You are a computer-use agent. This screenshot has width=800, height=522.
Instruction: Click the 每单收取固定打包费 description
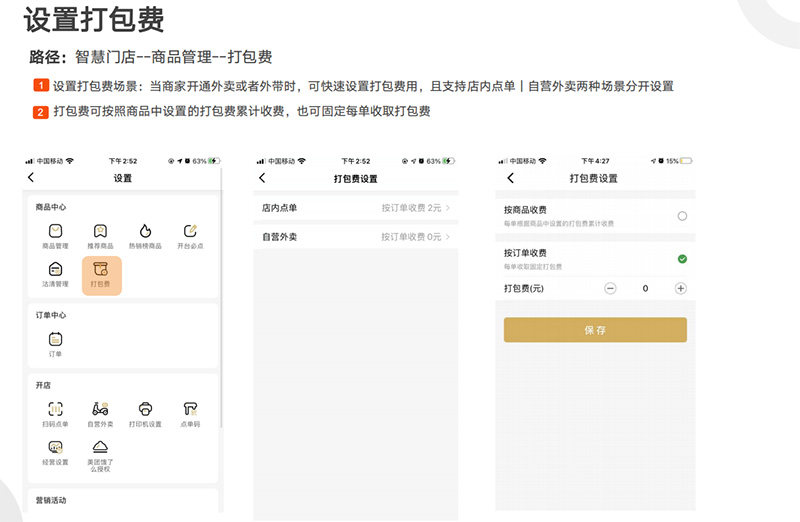click(533, 266)
